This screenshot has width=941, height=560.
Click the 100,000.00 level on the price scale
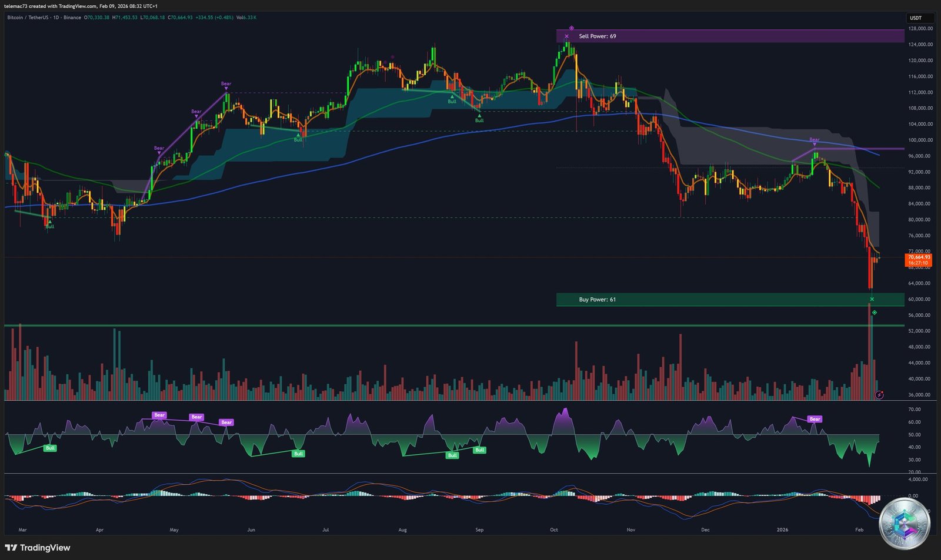pos(920,140)
